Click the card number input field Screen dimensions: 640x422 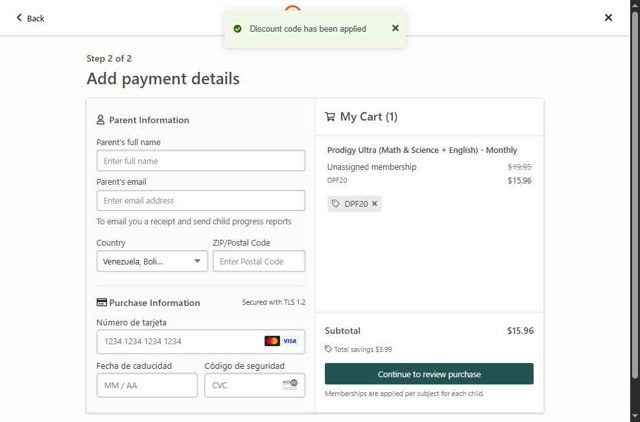(180, 342)
